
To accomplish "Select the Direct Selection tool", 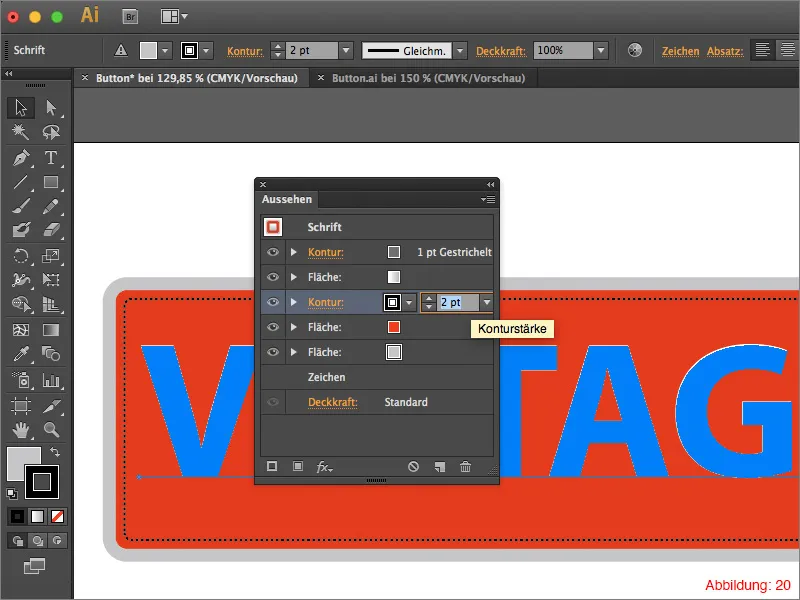I will [x=51, y=108].
